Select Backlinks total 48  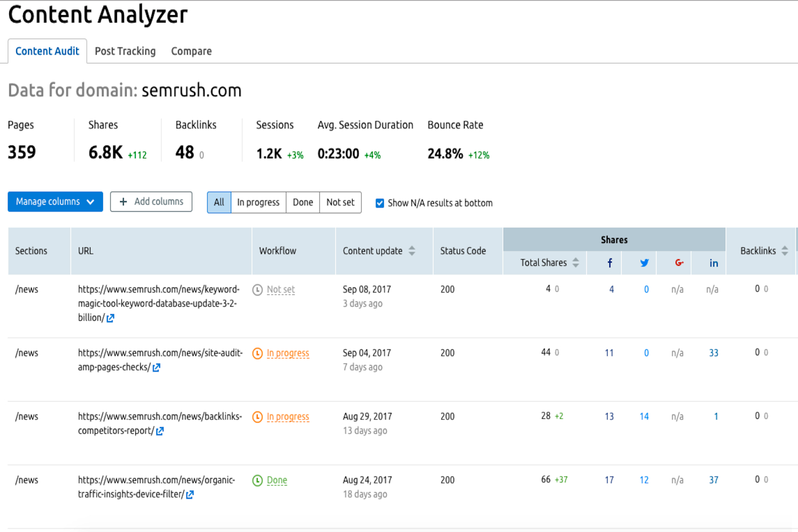point(184,153)
